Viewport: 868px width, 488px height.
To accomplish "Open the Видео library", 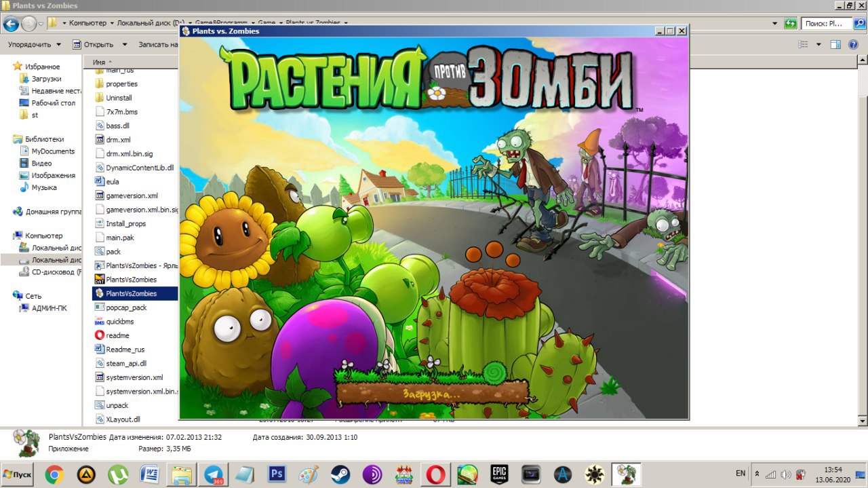I will 36,164.
